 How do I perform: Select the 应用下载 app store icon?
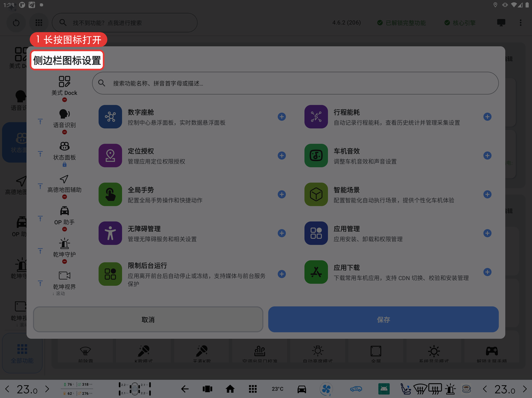(x=316, y=272)
